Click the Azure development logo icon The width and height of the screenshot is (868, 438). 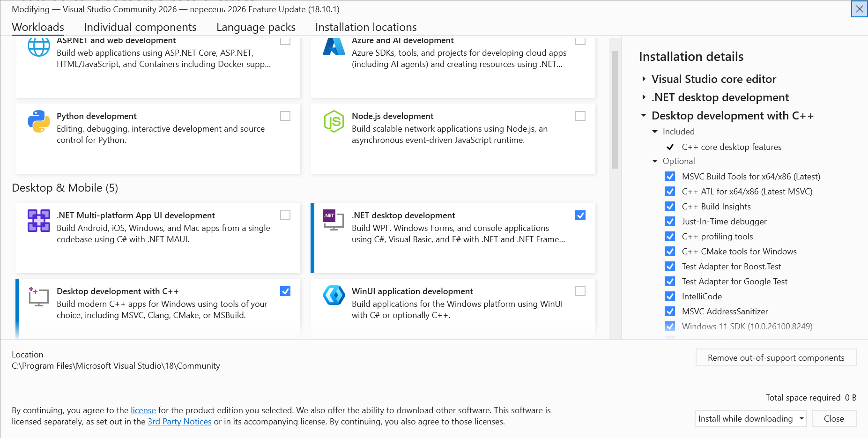click(x=334, y=46)
